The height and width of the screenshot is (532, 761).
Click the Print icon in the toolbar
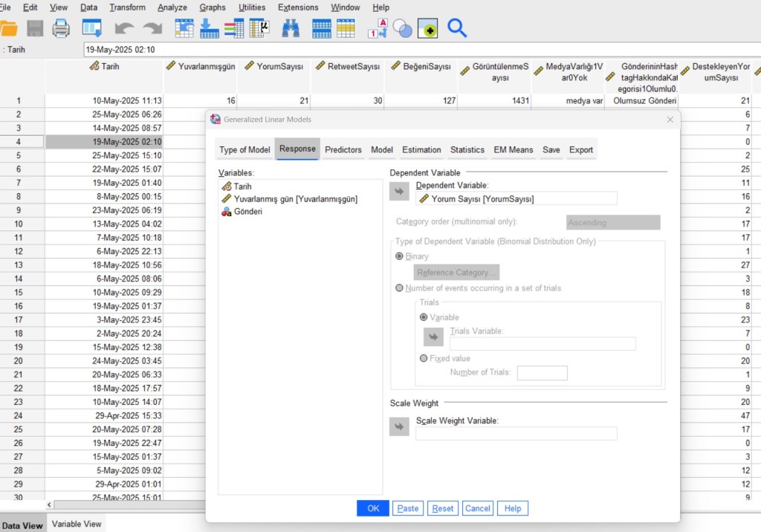pyautogui.click(x=60, y=28)
